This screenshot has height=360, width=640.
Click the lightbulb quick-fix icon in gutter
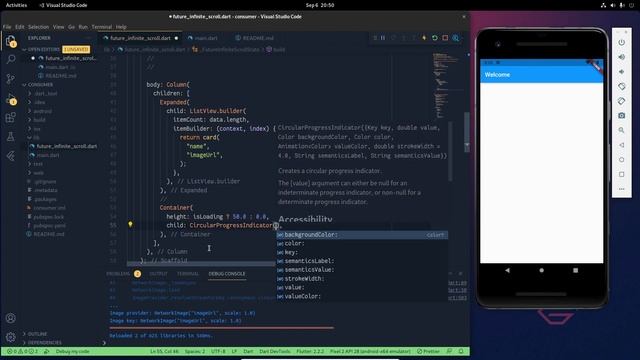tap(130, 224)
